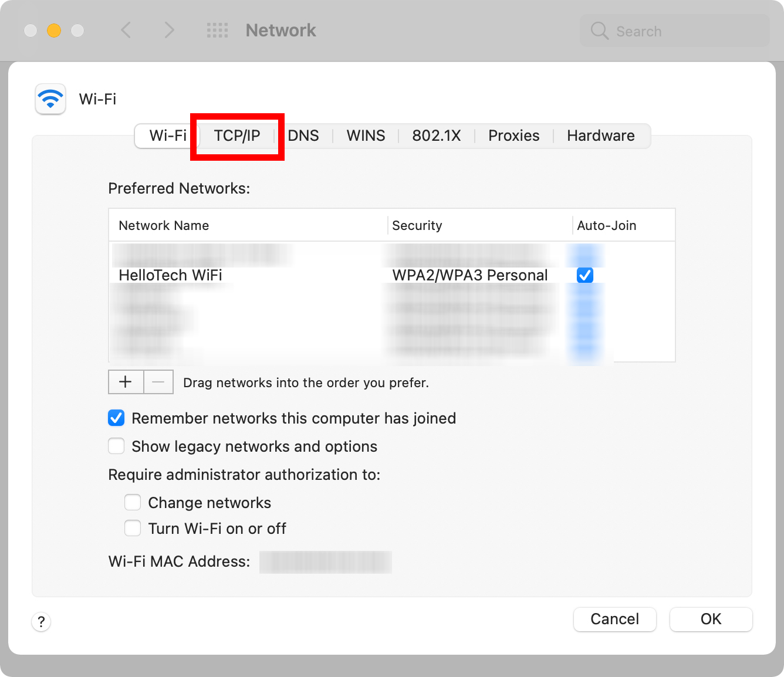The width and height of the screenshot is (784, 677).
Task: Go back with the left chevron
Action: (126, 30)
